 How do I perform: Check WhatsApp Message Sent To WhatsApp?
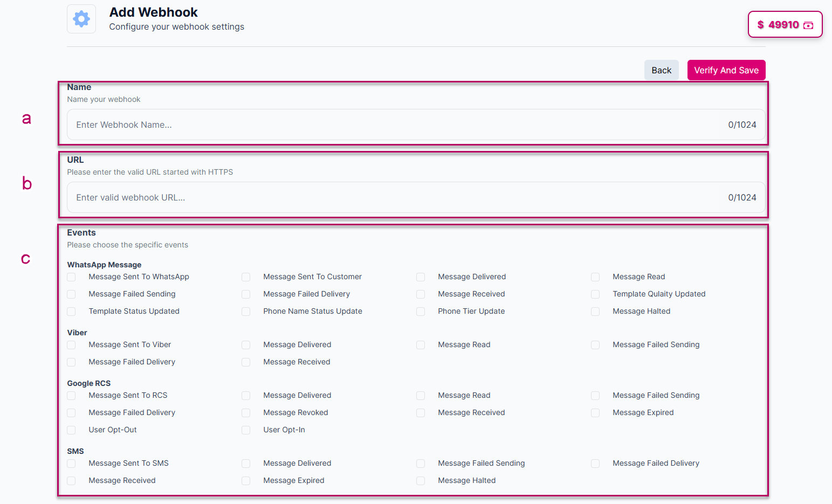(71, 277)
